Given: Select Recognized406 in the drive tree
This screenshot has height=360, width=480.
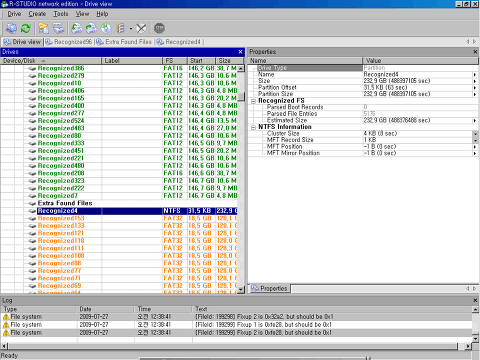Looking at the screenshot, I should coord(61,91).
